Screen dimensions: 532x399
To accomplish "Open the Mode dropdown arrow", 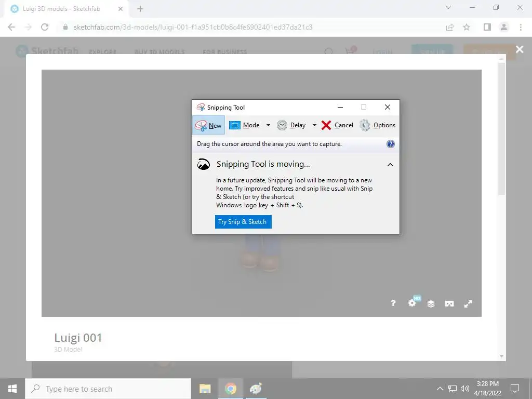I will click(268, 125).
